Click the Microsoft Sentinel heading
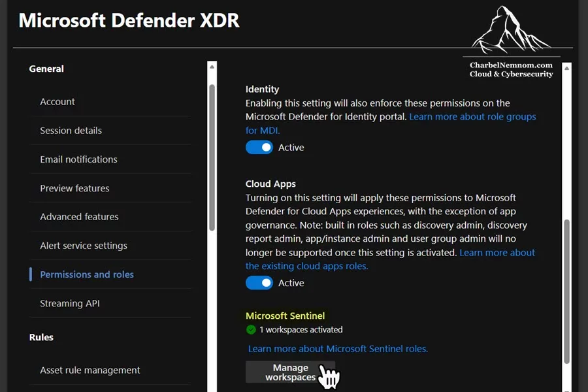The height and width of the screenshot is (392, 588). point(285,316)
